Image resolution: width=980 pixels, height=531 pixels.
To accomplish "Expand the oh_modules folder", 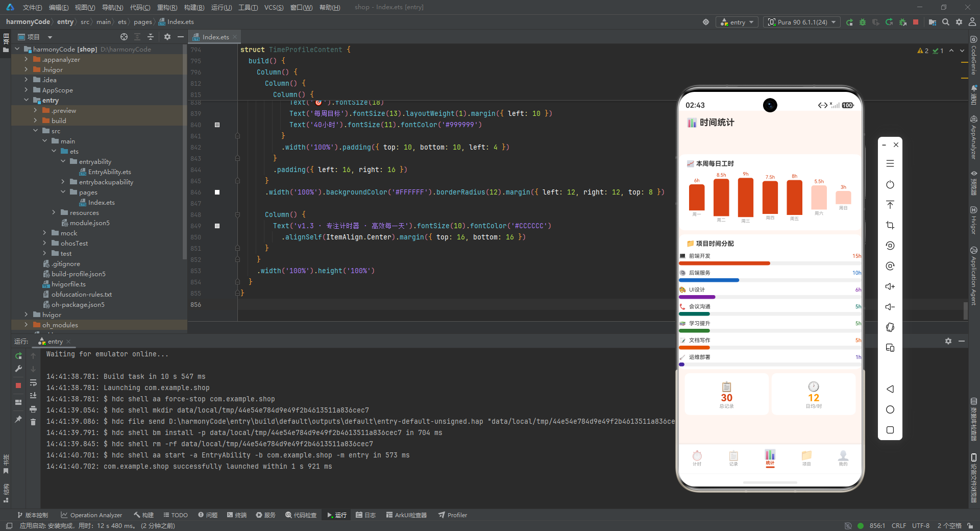I will (26, 325).
